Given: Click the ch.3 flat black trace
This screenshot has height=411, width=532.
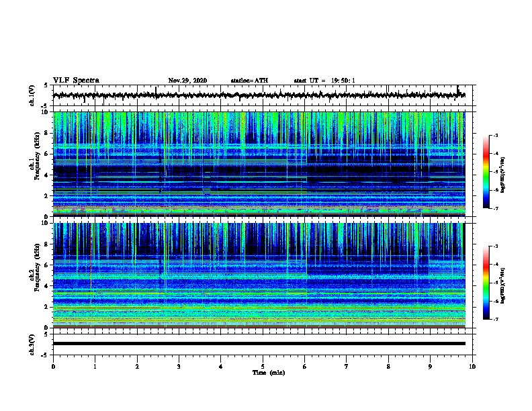Looking at the screenshot, I should [259, 344].
